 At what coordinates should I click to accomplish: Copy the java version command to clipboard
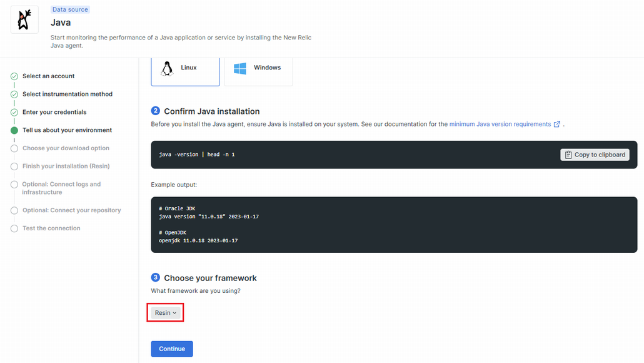coord(595,155)
